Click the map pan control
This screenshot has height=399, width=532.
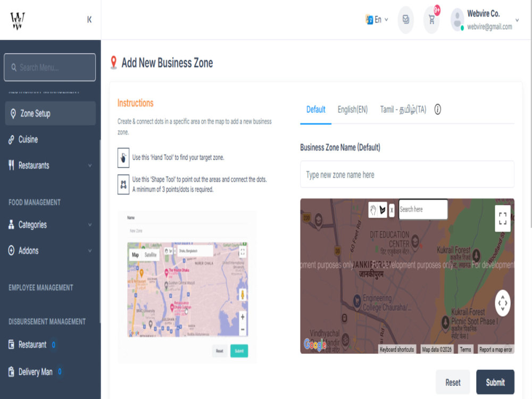click(503, 303)
